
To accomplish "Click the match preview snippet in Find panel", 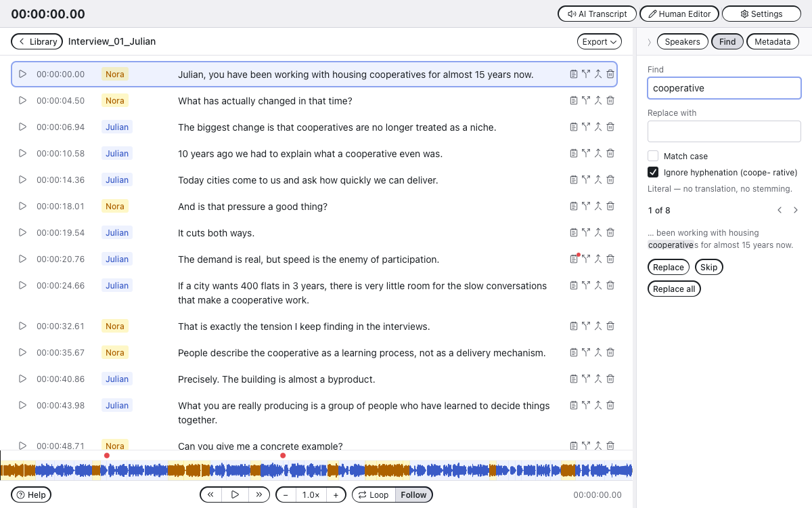I will click(x=720, y=238).
